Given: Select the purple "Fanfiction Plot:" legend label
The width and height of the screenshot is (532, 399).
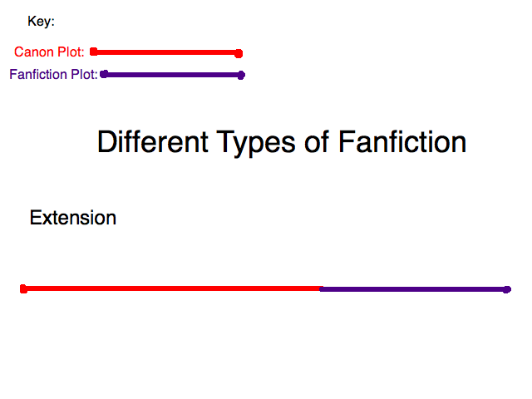Looking at the screenshot, I should pos(53,75).
